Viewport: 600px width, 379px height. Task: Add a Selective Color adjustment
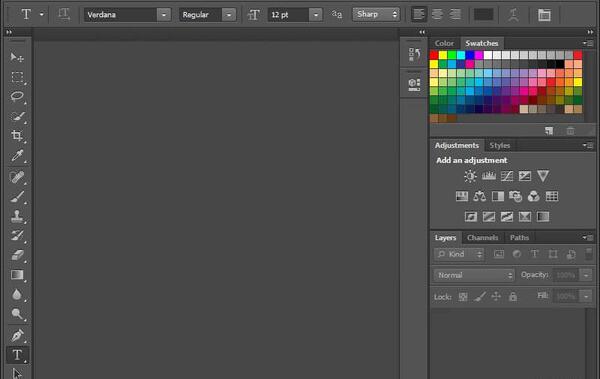click(525, 217)
